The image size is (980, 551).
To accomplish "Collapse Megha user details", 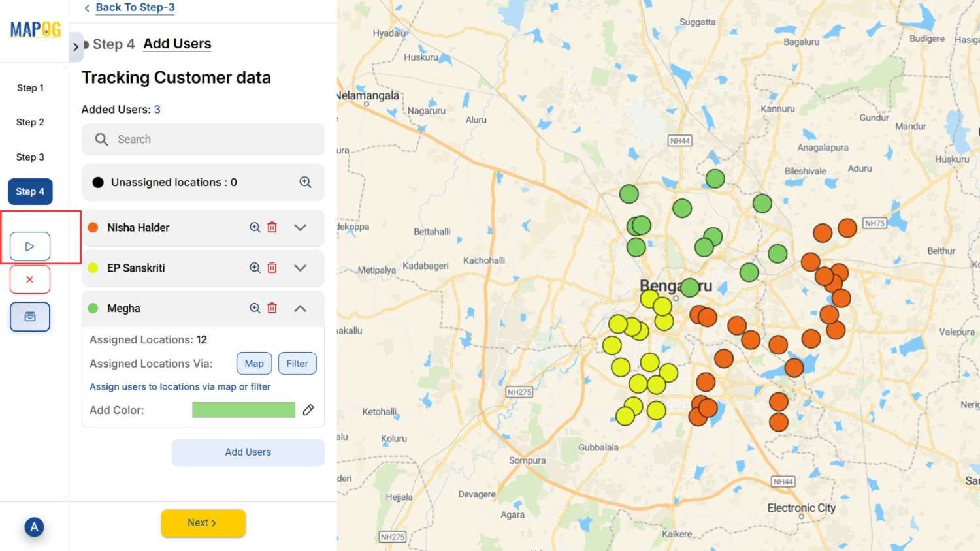I will point(300,308).
